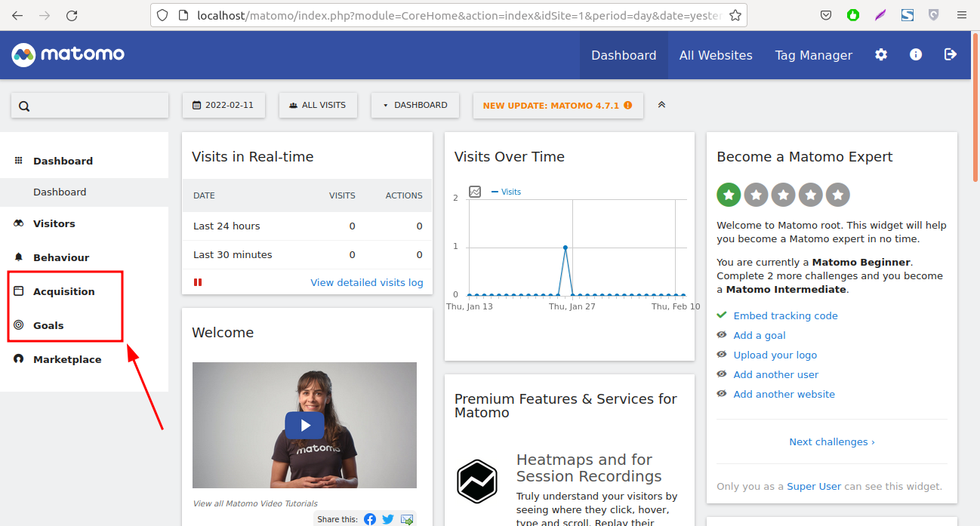Click Add a goal challenge link

(x=760, y=335)
